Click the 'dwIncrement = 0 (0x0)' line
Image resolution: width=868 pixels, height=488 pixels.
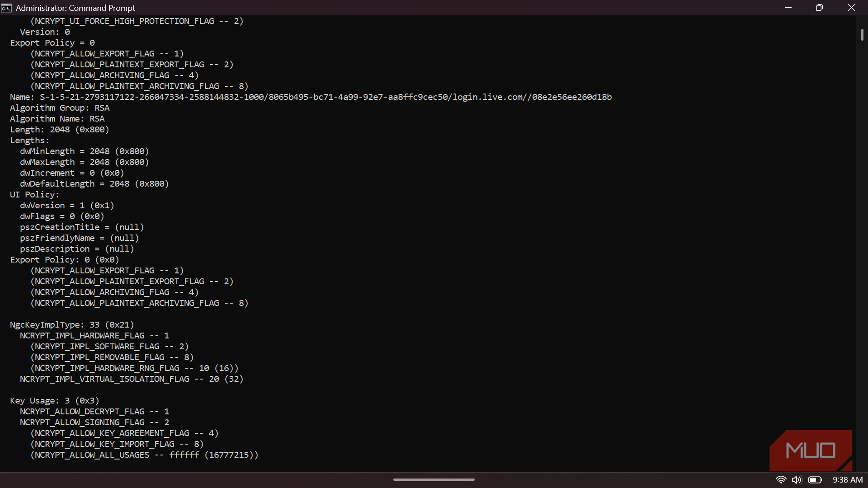(72, 173)
